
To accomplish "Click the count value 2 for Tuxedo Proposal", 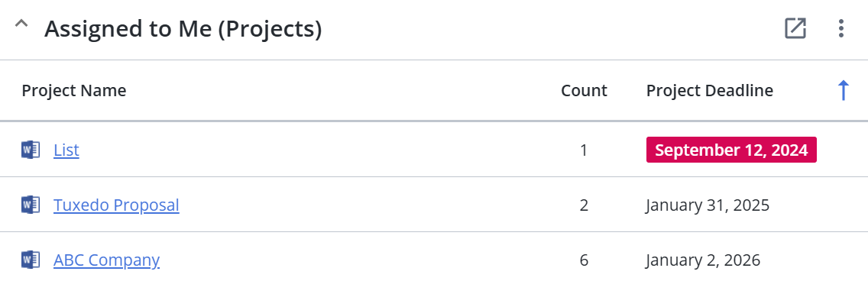I will click(x=584, y=205).
